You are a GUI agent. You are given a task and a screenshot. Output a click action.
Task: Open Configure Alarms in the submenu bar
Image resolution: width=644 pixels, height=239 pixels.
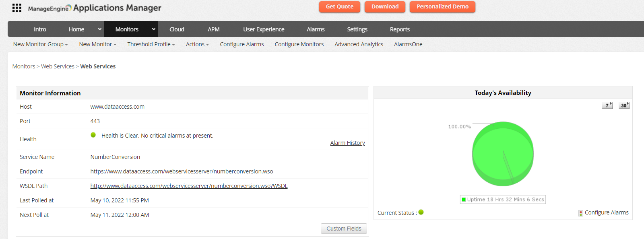click(x=242, y=44)
